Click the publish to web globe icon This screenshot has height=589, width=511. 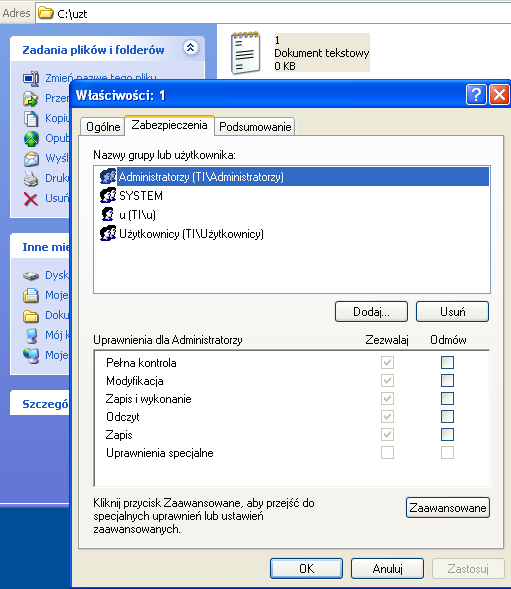point(31,138)
